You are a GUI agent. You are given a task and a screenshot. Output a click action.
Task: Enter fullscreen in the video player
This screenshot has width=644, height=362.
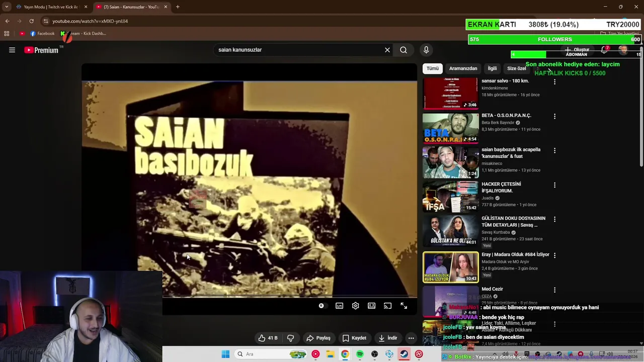(404, 306)
